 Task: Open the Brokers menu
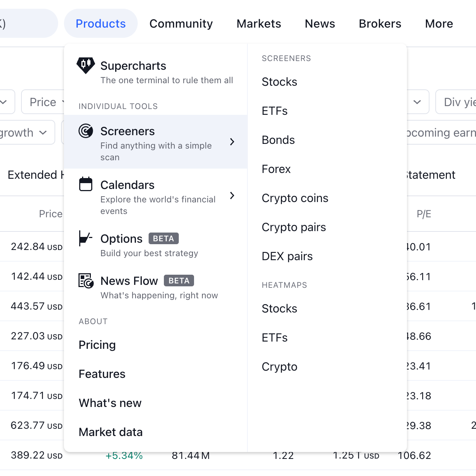380,24
